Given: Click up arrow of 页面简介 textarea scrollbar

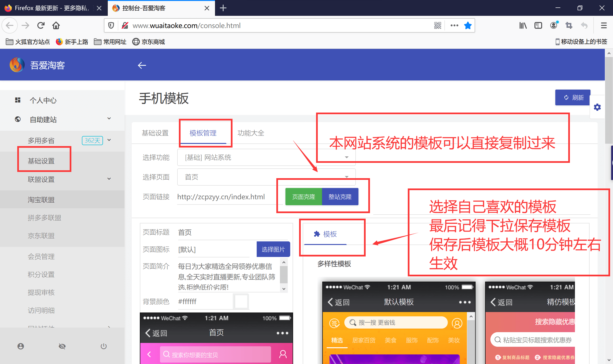Looking at the screenshot, I should [284, 262].
